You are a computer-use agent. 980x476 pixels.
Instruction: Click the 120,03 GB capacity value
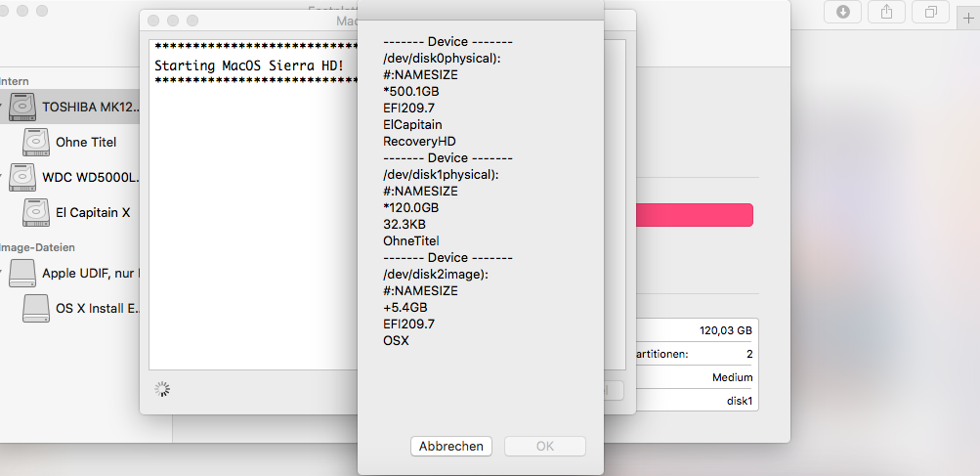(726, 331)
